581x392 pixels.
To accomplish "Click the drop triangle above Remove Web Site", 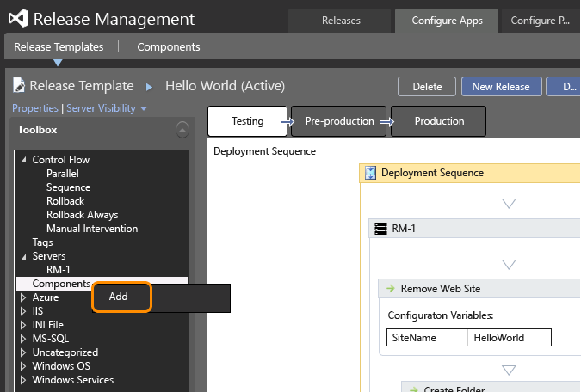I will [x=509, y=264].
